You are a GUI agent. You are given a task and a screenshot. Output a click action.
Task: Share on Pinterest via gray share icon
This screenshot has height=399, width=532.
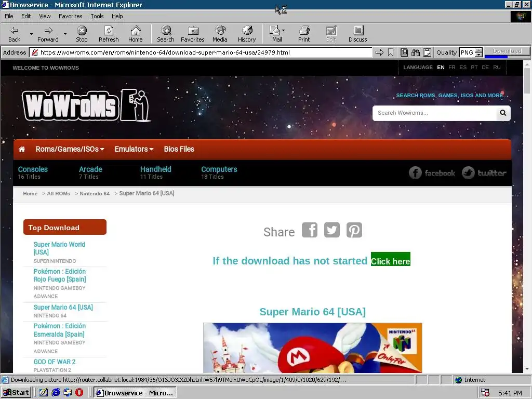(x=354, y=230)
